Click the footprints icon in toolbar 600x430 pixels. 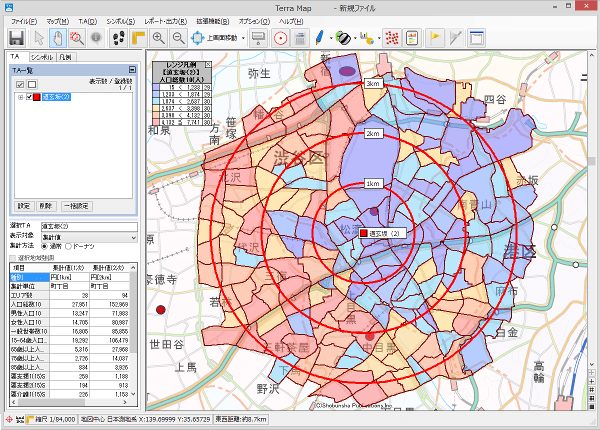coord(119,38)
